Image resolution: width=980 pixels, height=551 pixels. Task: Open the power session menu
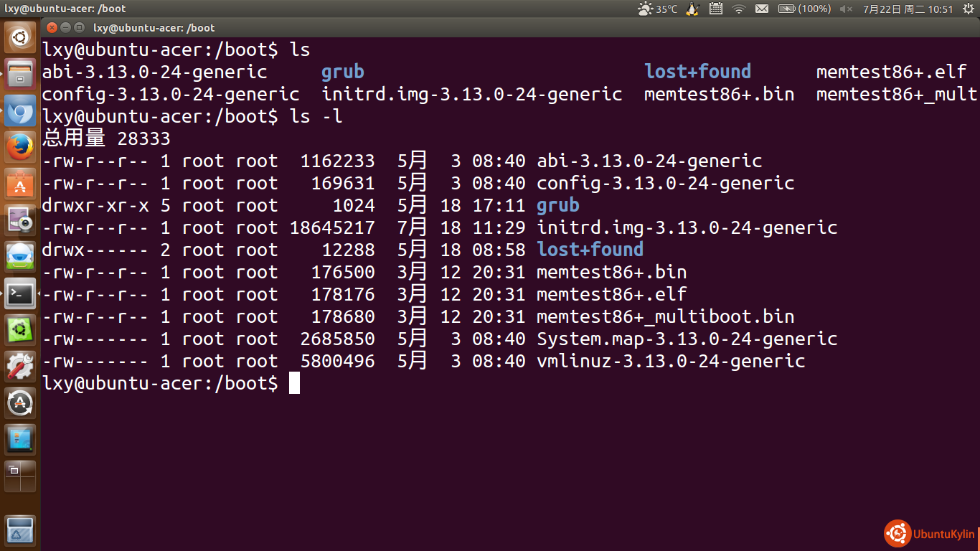point(969,9)
